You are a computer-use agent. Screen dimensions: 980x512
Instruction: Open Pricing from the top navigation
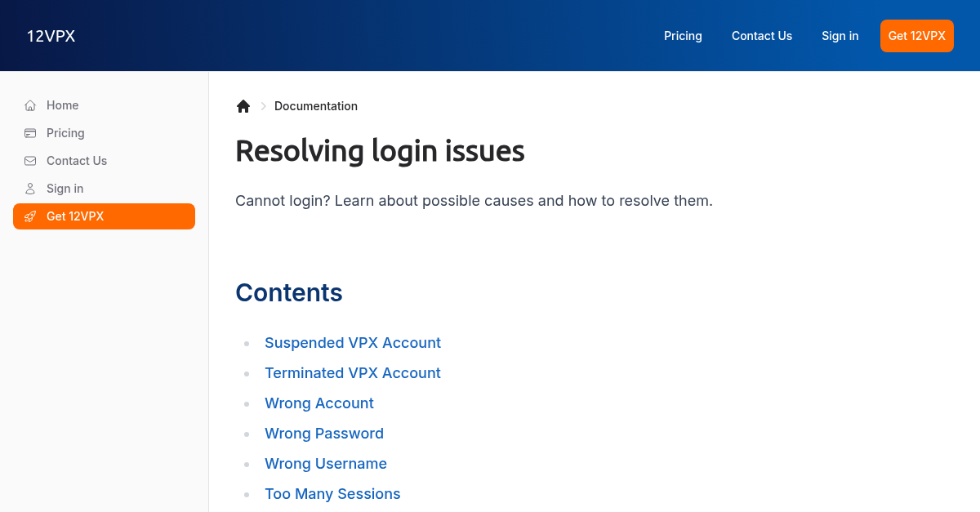683,35
